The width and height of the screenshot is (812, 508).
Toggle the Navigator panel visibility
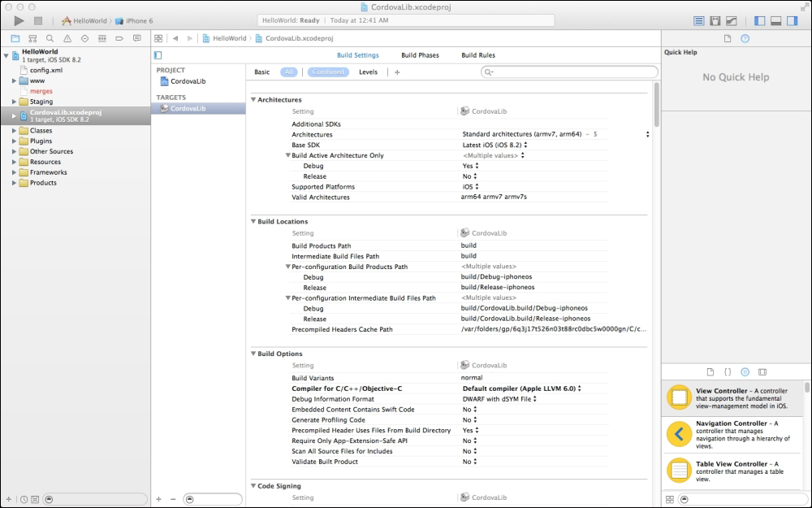point(760,21)
